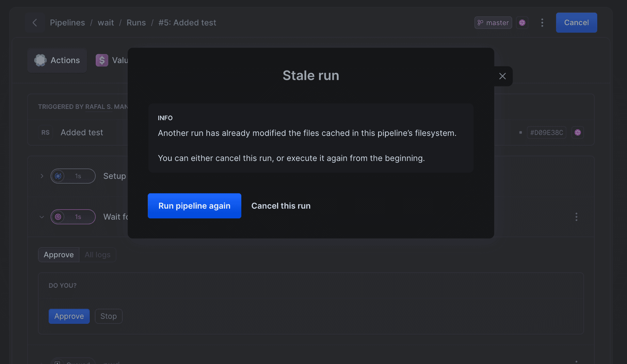
Task: Open the Wait action three-dots menu
Action: tap(576, 217)
